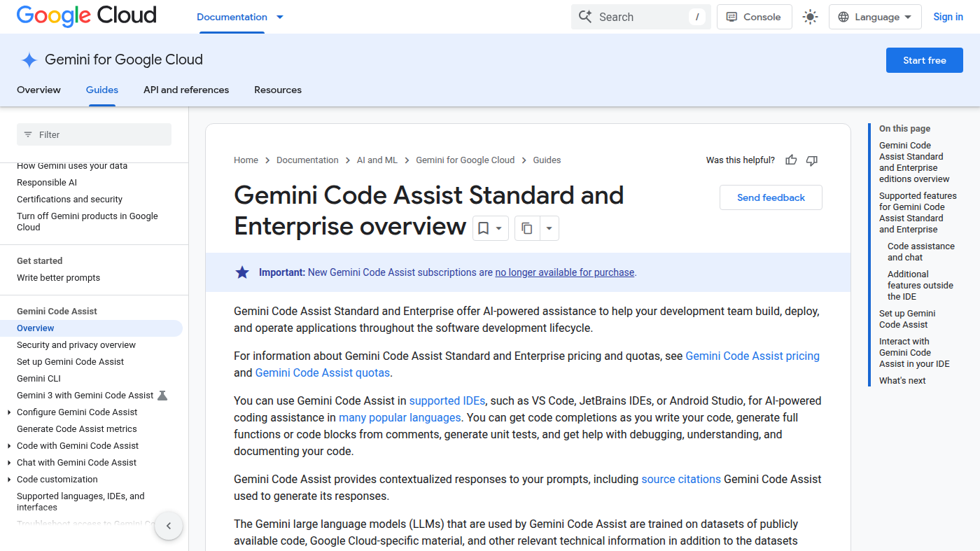This screenshot has height=551, width=980.
Task: Click the Console icon button
Action: 755,17
